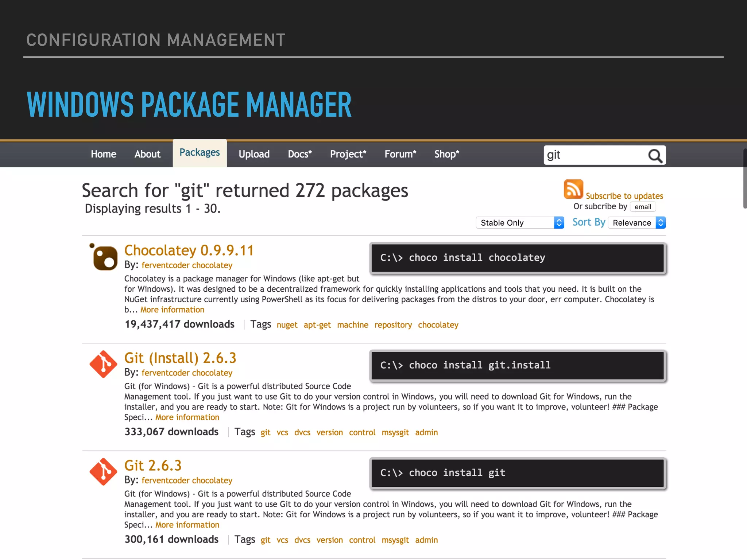
Task: Open the Upload menu item
Action: (x=254, y=154)
